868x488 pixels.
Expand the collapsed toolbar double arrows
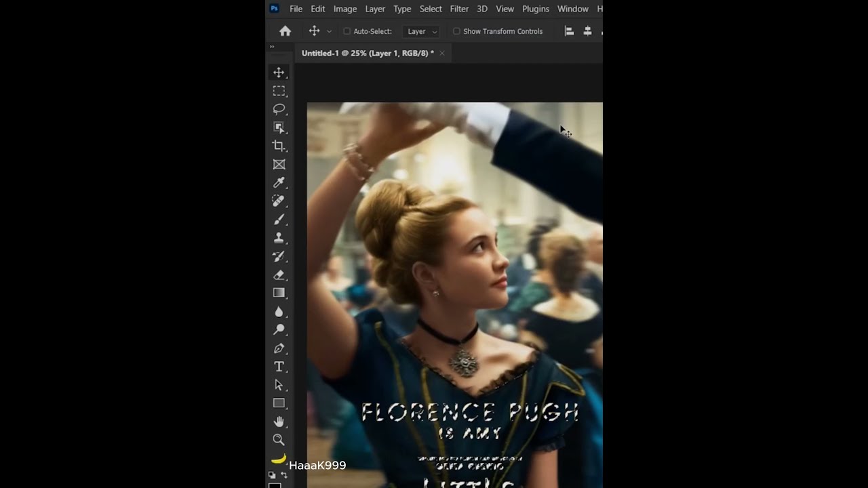coord(272,47)
